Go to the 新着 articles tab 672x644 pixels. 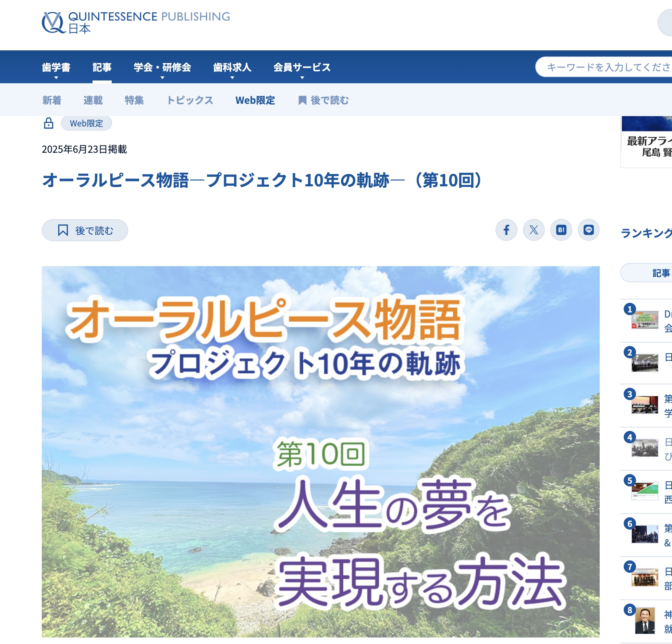coord(52,100)
